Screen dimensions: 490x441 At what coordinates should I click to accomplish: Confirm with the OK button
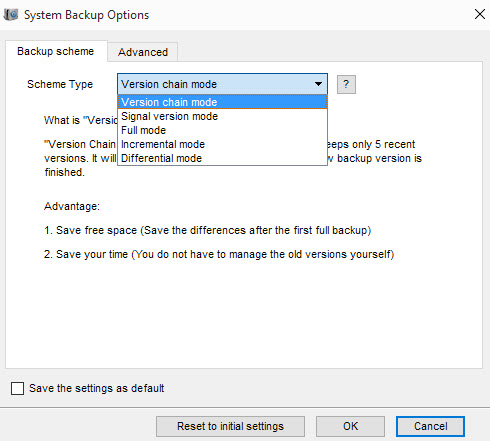point(350,426)
